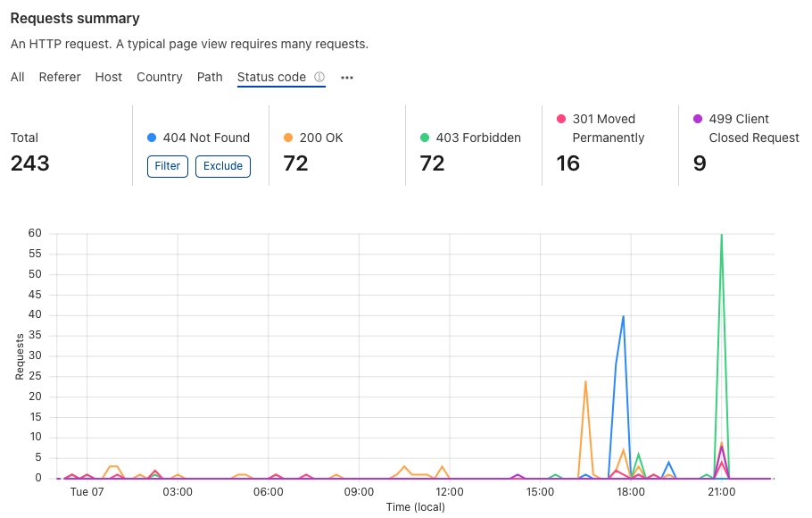Click the orange 200 OK dot

tap(288, 138)
